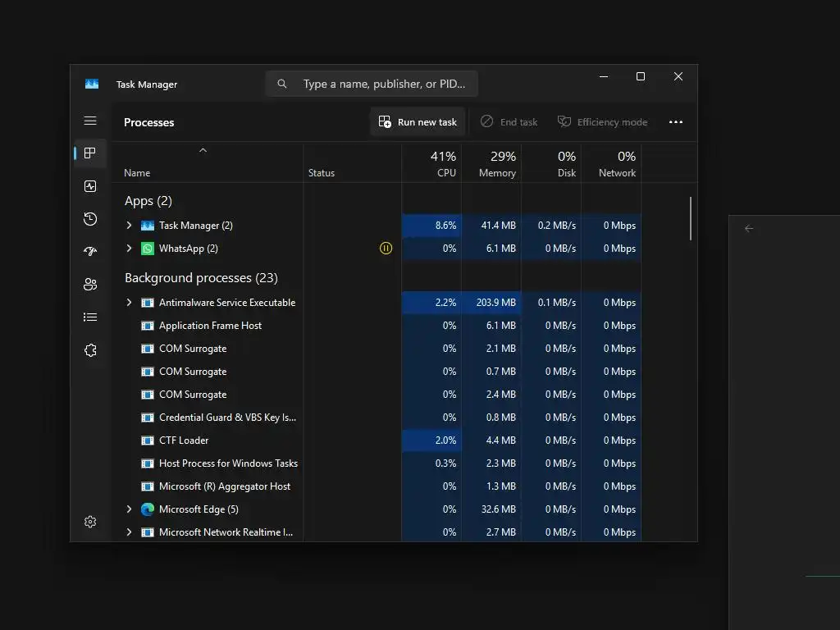Select the COM Surrogate 0.7 MB row
This screenshot has width=840, height=630.
click(377, 372)
